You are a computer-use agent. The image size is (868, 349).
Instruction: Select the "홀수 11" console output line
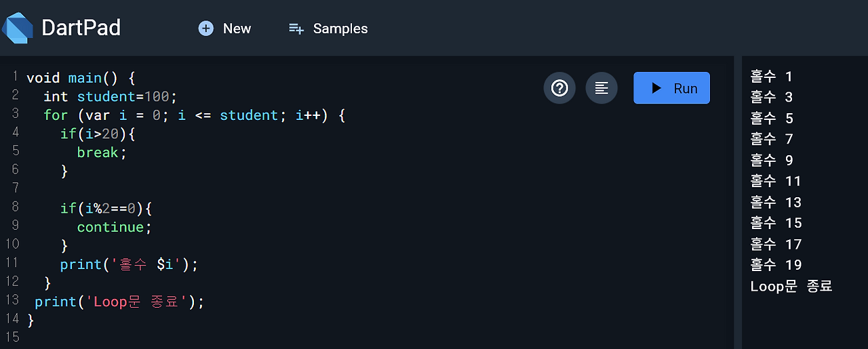776,181
